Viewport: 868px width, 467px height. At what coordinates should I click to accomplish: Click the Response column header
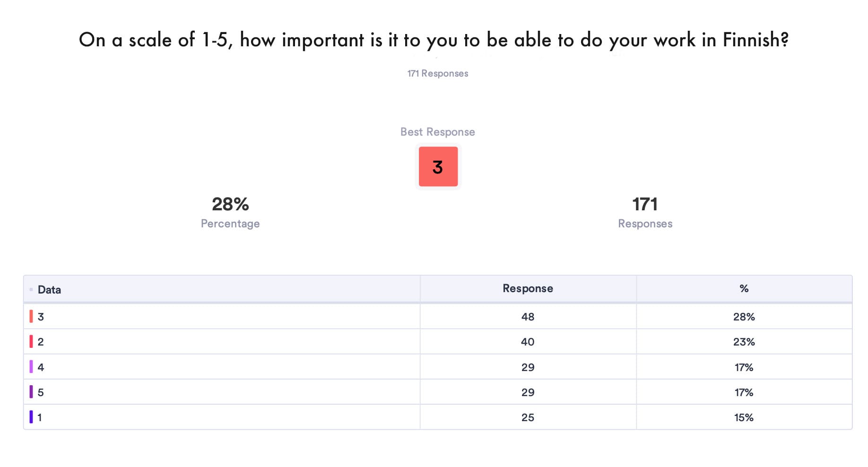coord(528,288)
